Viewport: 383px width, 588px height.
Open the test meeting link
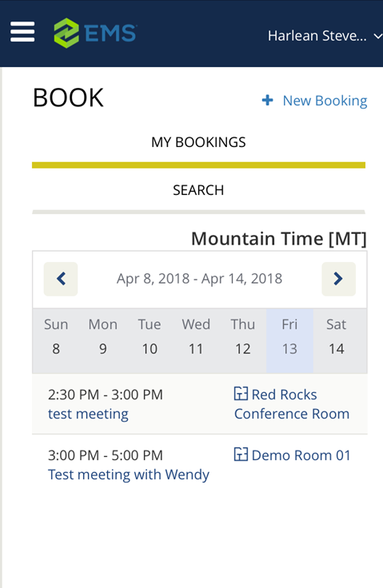point(88,414)
